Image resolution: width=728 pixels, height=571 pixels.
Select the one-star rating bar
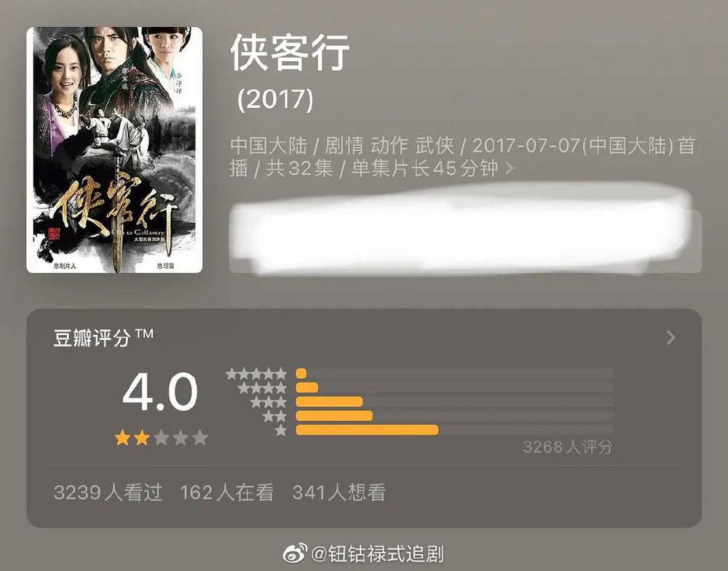(454, 430)
